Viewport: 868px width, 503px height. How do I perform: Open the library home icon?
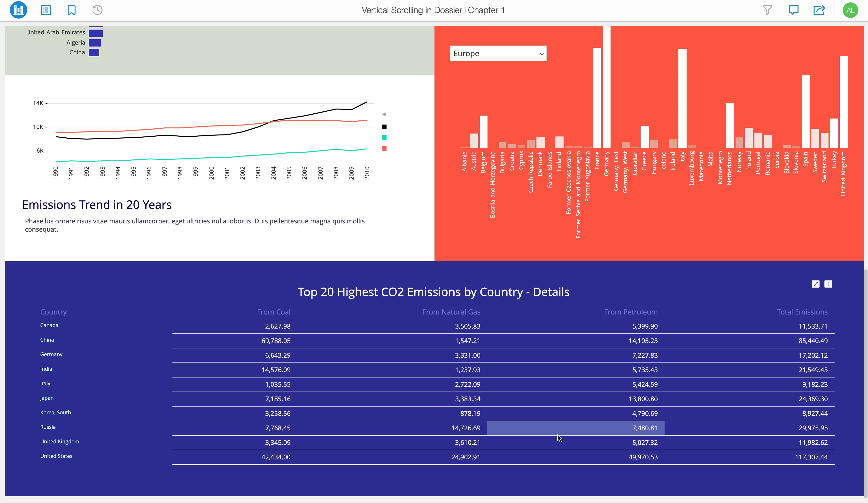(x=18, y=10)
